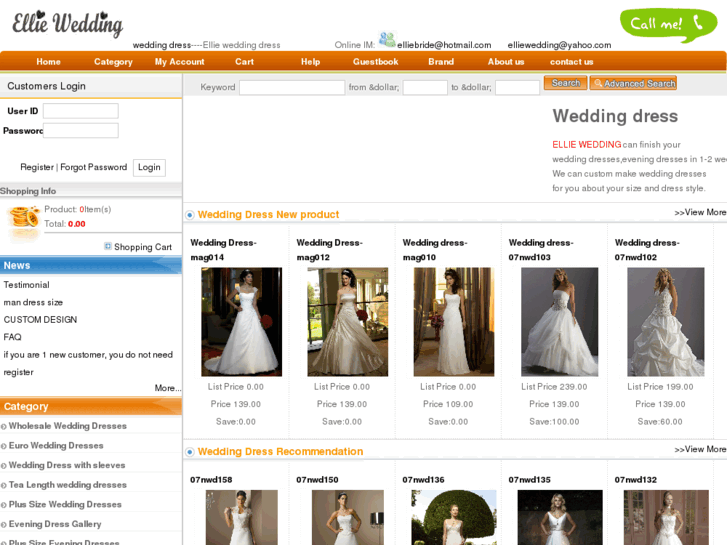727x545 pixels.
Task: Open the Testimonial news link
Action: [x=26, y=285]
